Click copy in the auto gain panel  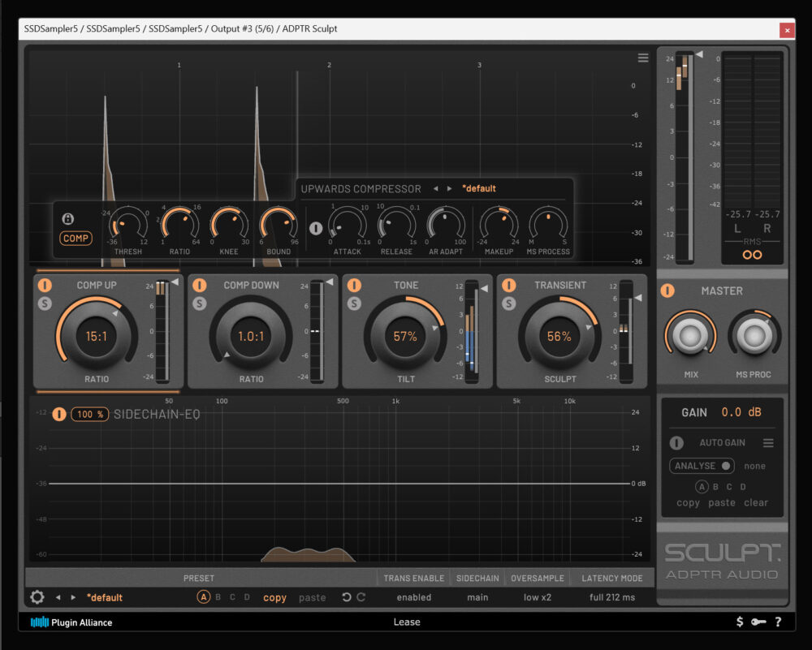[x=688, y=502]
